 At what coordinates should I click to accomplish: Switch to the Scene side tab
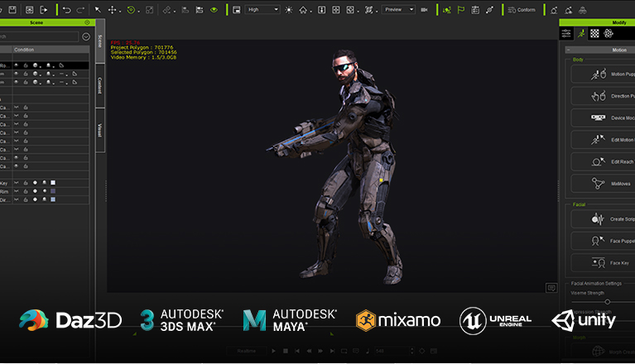pos(100,41)
